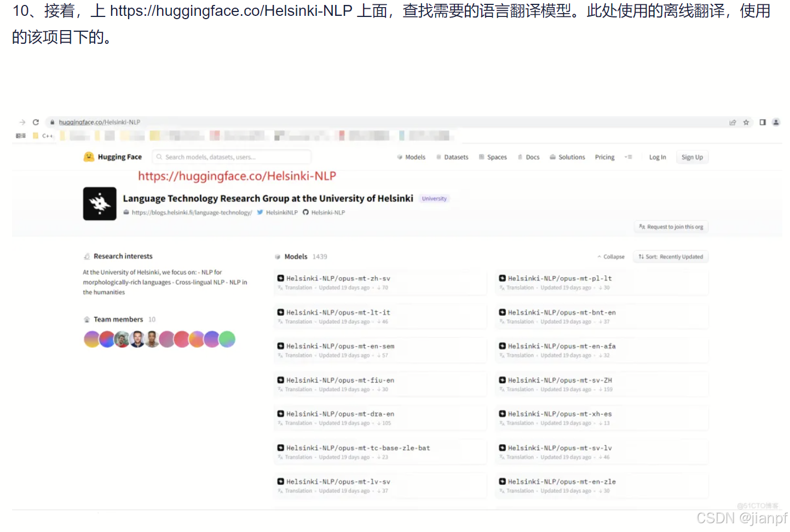This screenshot has height=532, width=790.
Task: Click the search models, datasets, users field
Action: pyautogui.click(x=232, y=157)
